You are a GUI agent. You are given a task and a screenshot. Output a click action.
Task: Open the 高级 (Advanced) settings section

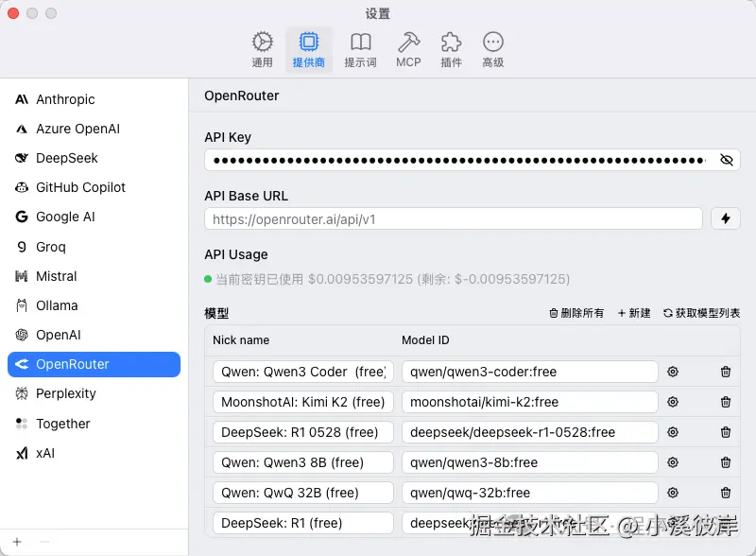(x=492, y=45)
